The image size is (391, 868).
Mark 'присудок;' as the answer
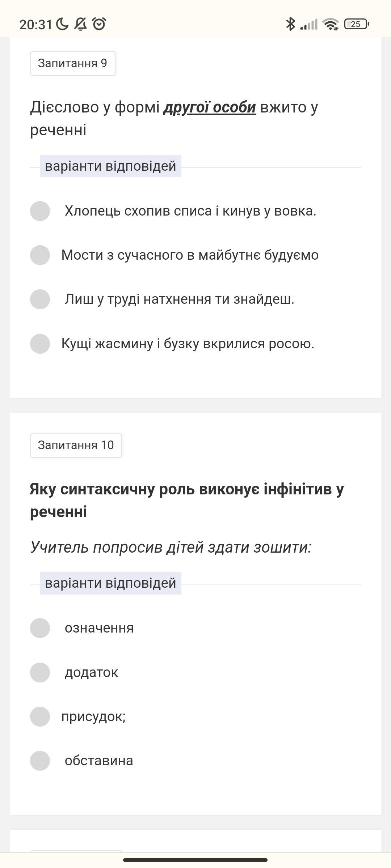point(40,716)
